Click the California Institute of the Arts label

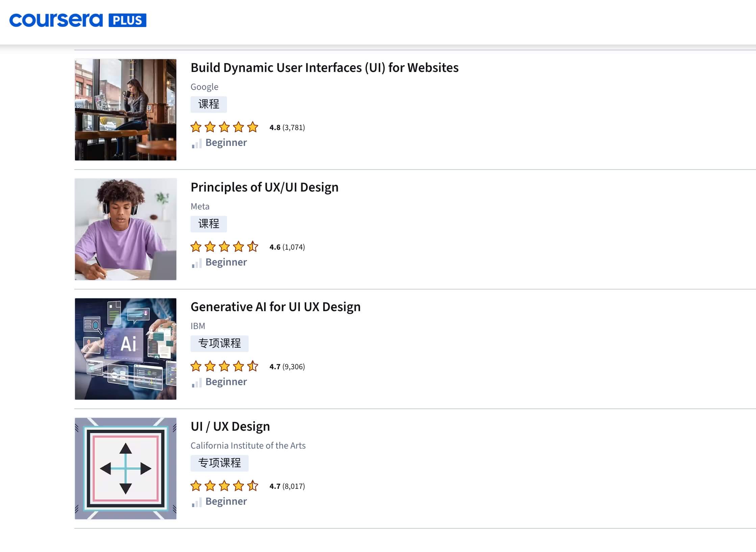[248, 446]
